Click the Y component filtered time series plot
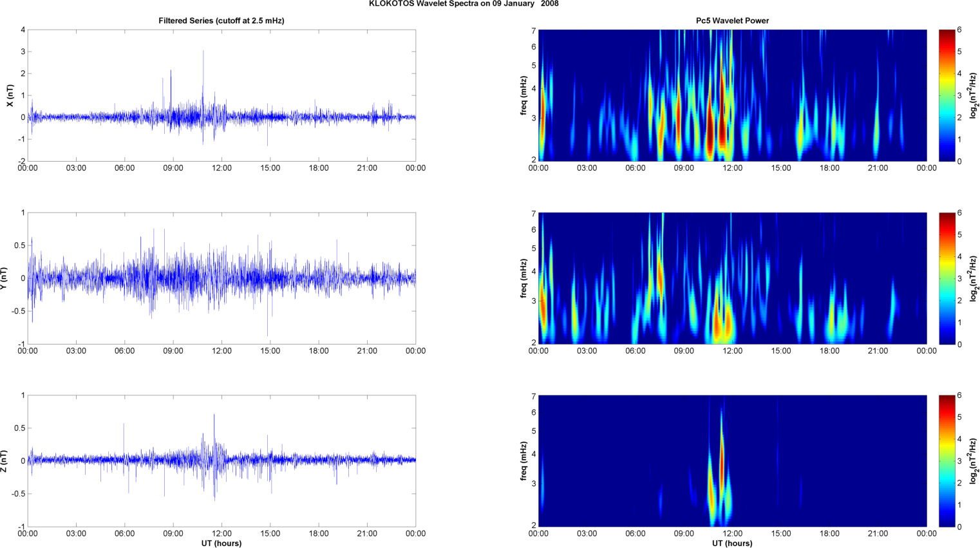 click(x=221, y=278)
